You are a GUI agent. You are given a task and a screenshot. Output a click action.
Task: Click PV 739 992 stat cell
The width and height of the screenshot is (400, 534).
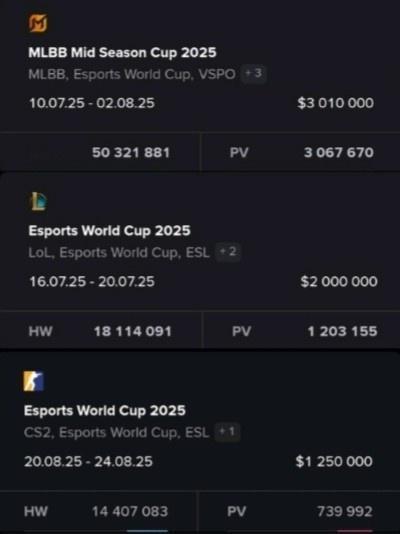(299, 511)
